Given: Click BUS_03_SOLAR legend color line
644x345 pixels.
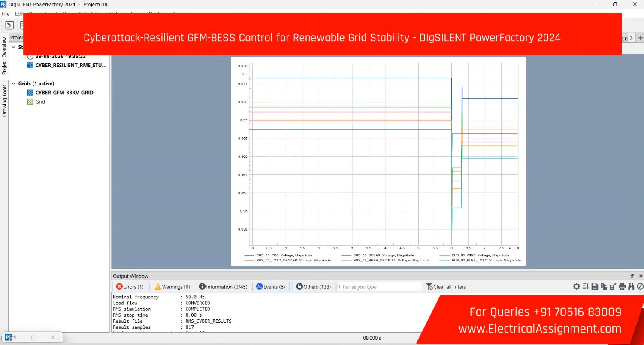Looking at the screenshot, I should pos(346,255).
